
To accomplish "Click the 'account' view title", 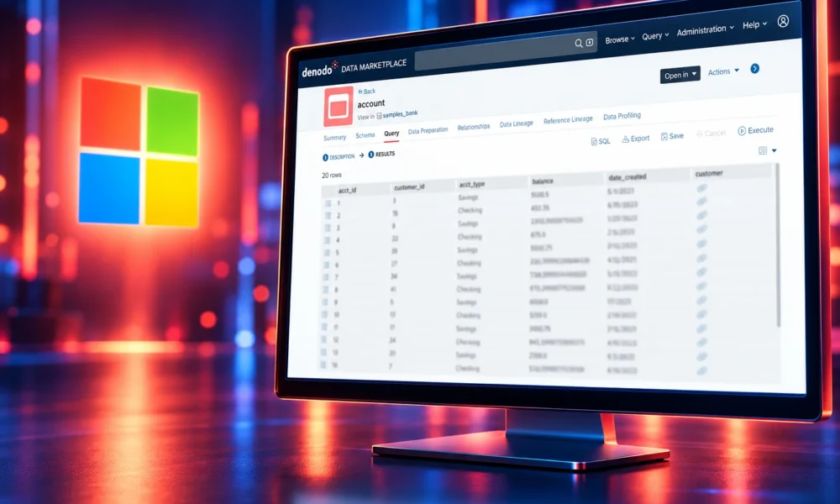I will 370,103.
